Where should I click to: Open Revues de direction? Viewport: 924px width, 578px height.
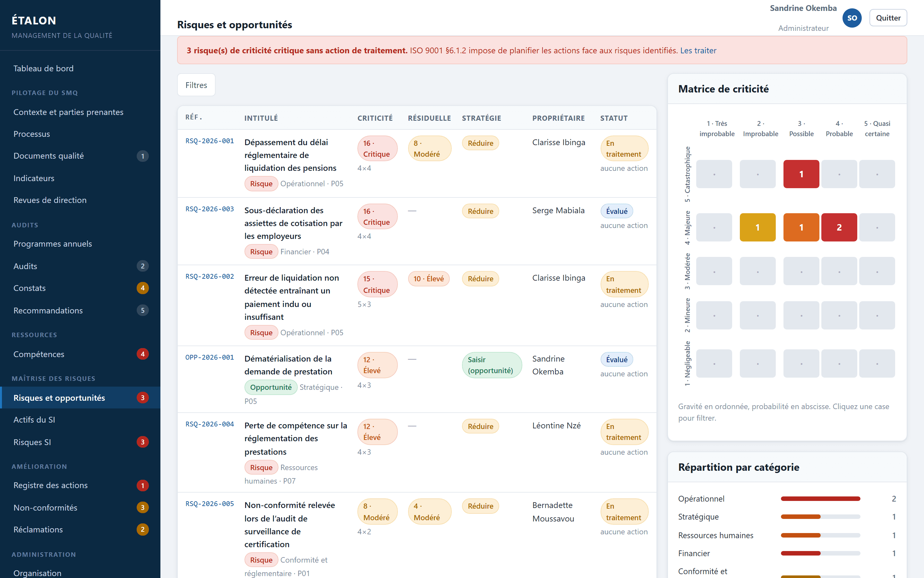click(80, 200)
